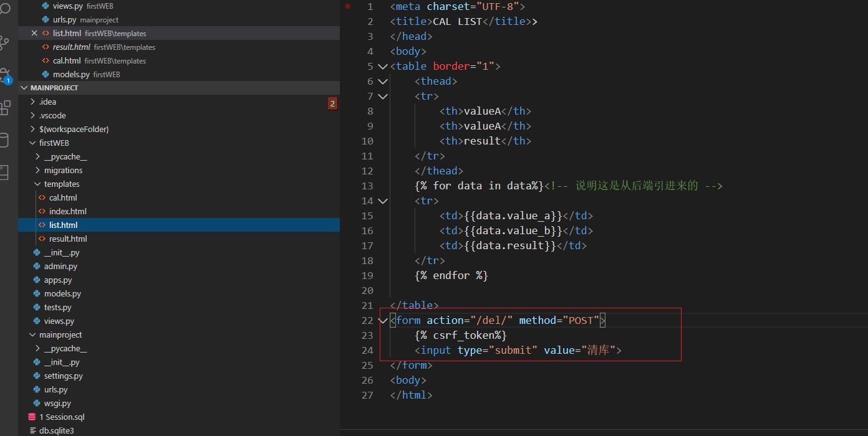Click HTML icon of result.html firstWEB\templates open editor
Image resolution: width=868 pixels, height=436 pixels.
point(46,47)
